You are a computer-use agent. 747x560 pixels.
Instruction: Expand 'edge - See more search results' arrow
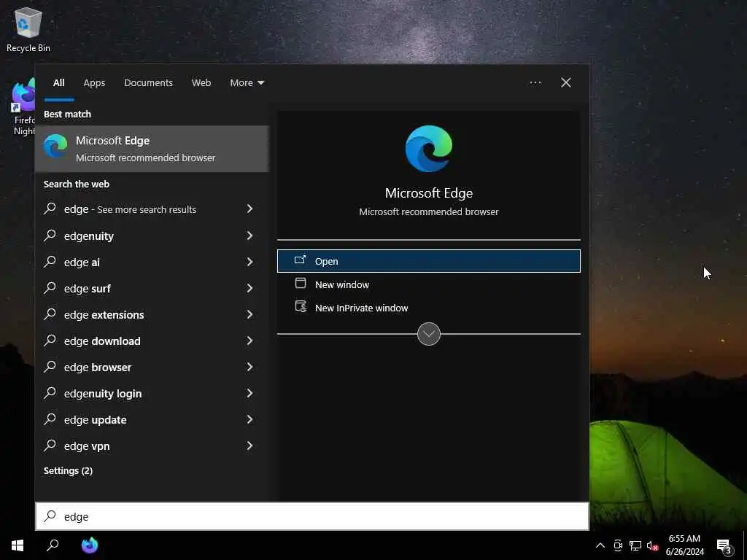(x=249, y=209)
